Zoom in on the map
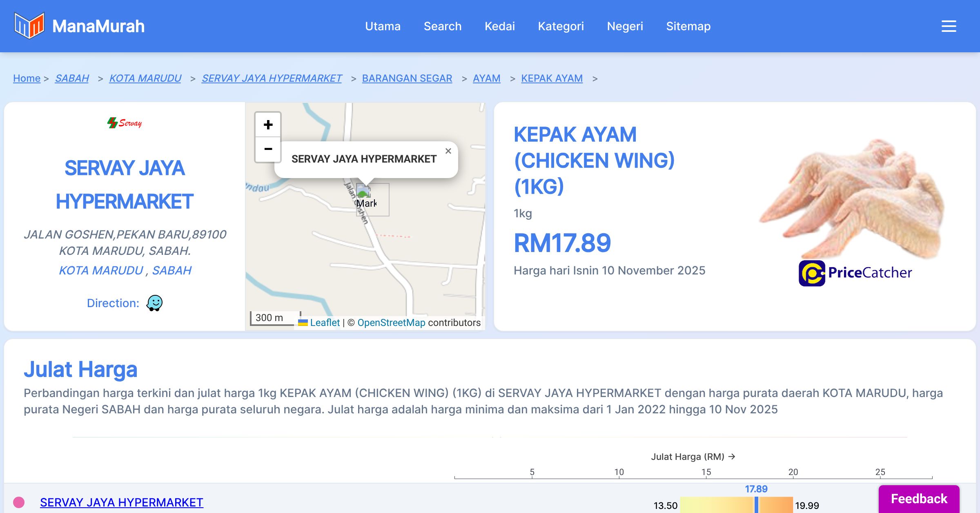The image size is (980, 513). click(x=268, y=125)
